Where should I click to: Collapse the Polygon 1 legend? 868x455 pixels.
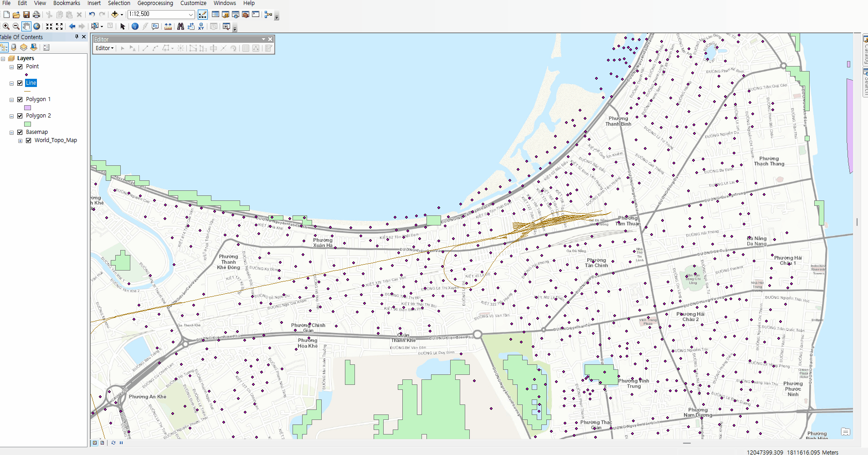[x=11, y=100]
